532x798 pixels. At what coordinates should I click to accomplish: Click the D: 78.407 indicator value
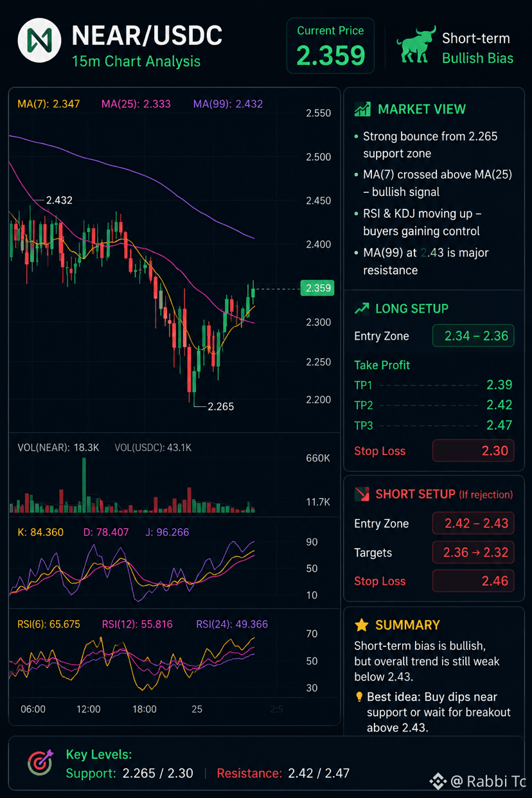pyautogui.click(x=106, y=532)
